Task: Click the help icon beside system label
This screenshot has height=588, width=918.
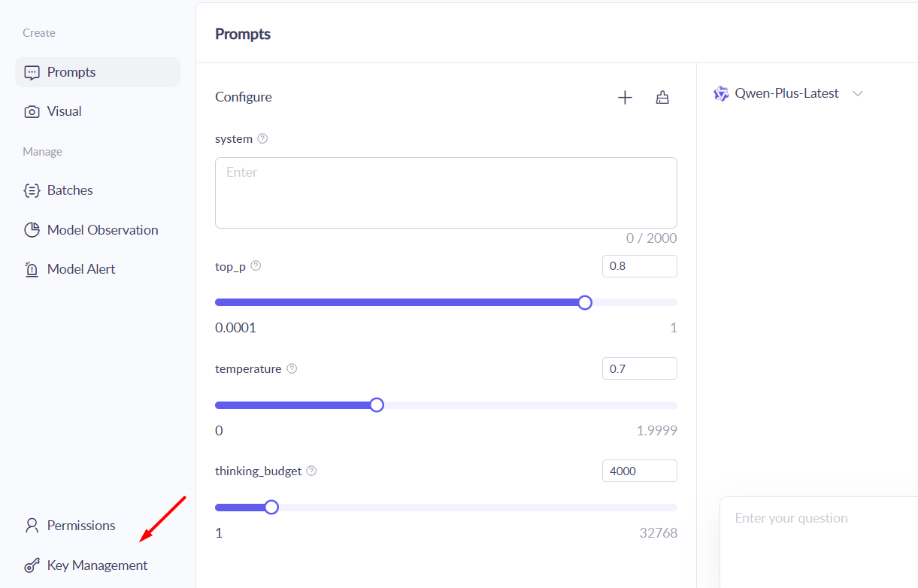Action: [262, 139]
